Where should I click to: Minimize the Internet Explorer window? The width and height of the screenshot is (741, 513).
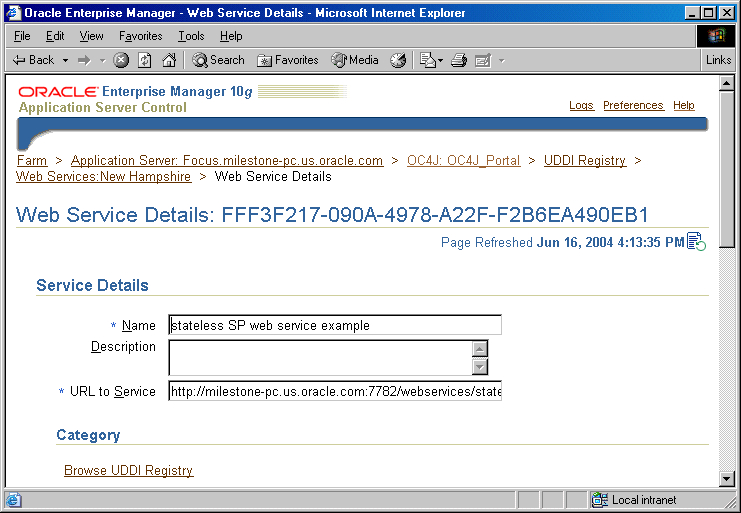(x=693, y=13)
